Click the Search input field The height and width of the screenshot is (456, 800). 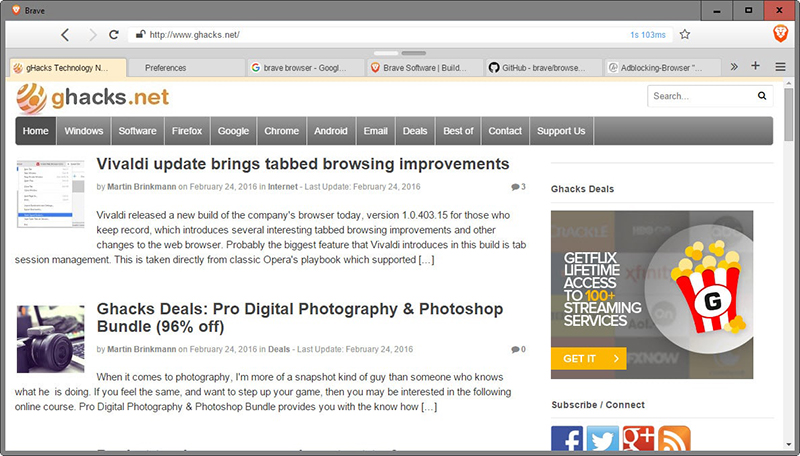click(700, 96)
